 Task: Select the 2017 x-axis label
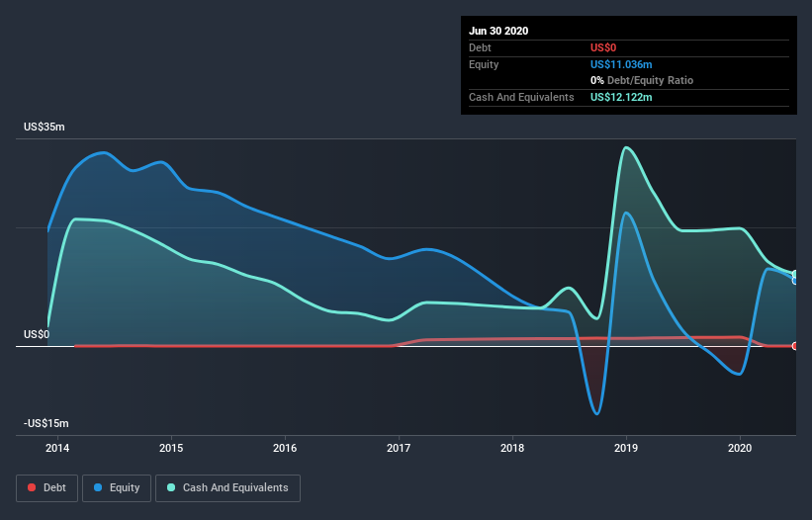pyautogui.click(x=399, y=448)
